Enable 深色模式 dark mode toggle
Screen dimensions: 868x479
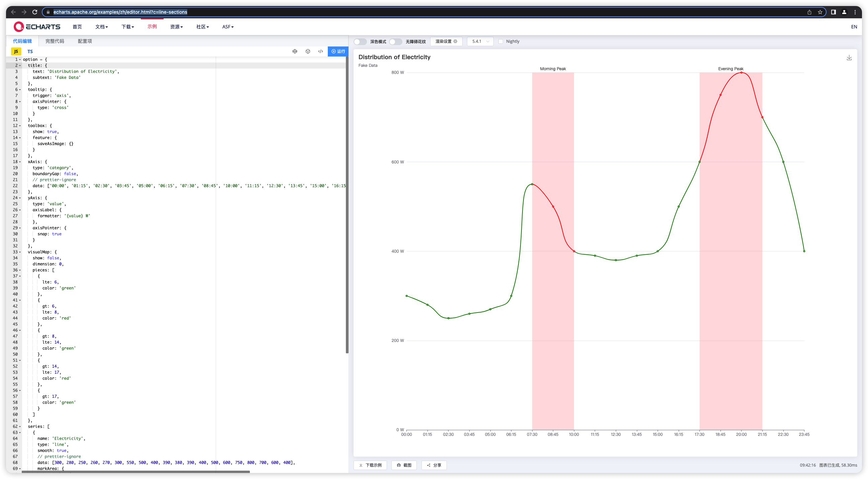pos(360,41)
